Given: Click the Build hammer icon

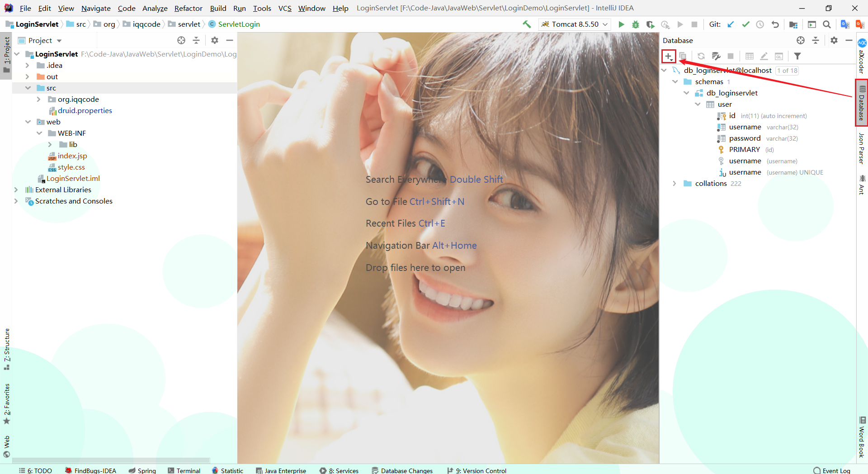Looking at the screenshot, I should tap(526, 24).
